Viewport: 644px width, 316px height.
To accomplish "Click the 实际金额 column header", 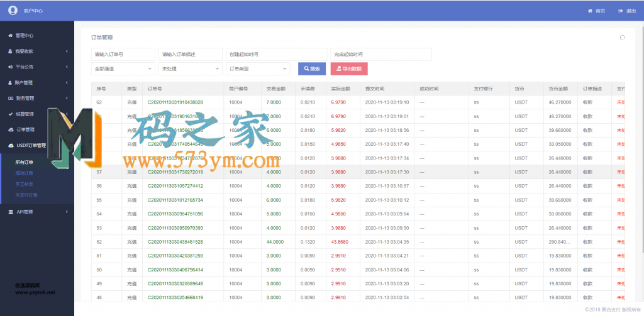I will tap(340, 89).
